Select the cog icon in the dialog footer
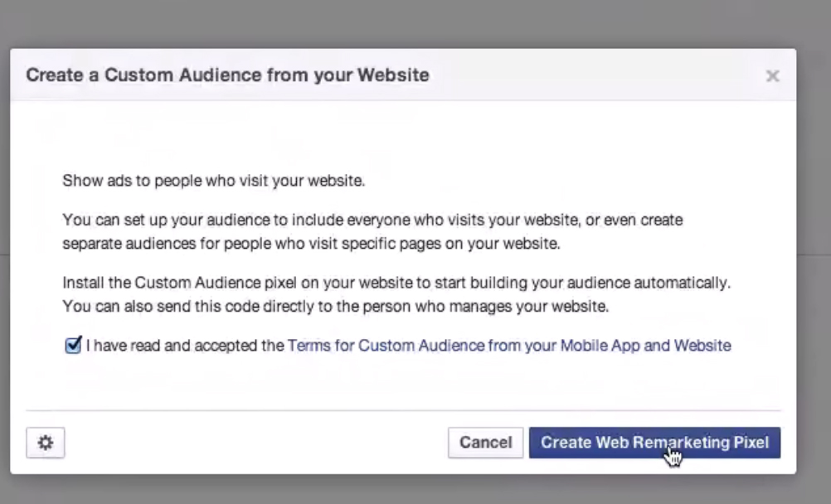The height and width of the screenshot is (504, 831). pos(46,443)
